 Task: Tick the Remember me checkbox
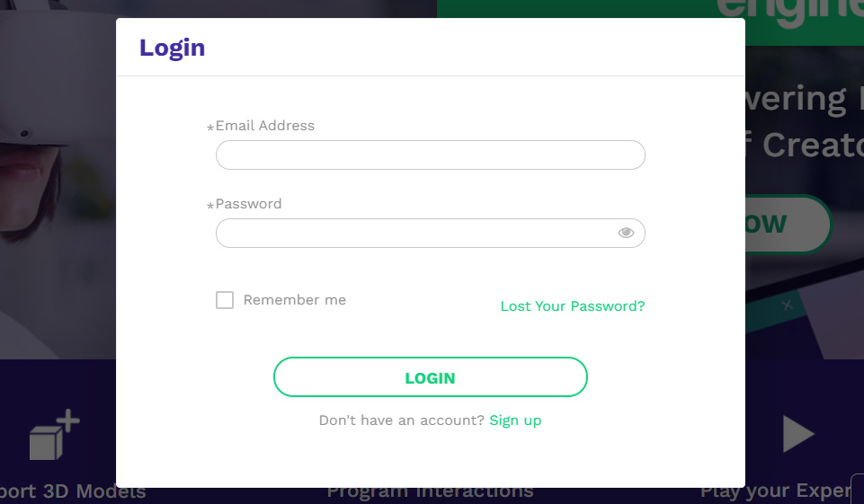pos(225,300)
